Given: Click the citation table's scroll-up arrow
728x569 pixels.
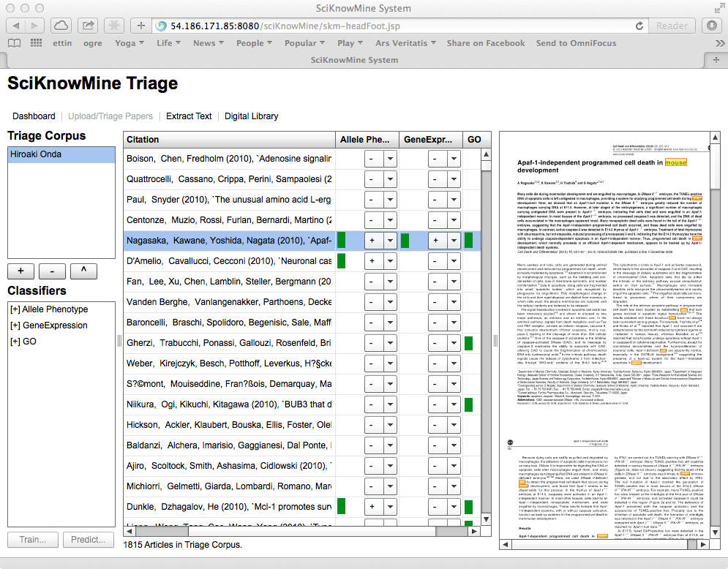Looking at the screenshot, I should click(486, 154).
